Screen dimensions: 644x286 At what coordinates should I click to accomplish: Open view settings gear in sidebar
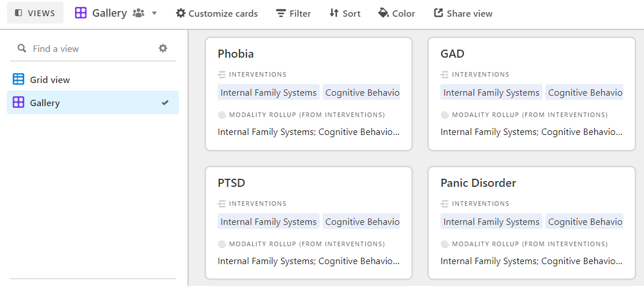tap(163, 48)
